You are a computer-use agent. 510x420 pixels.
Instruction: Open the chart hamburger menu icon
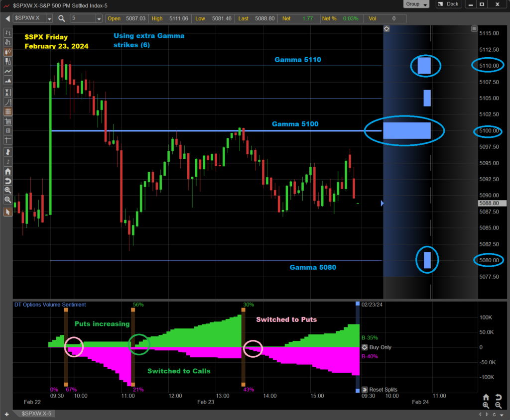[x=474, y=29]
